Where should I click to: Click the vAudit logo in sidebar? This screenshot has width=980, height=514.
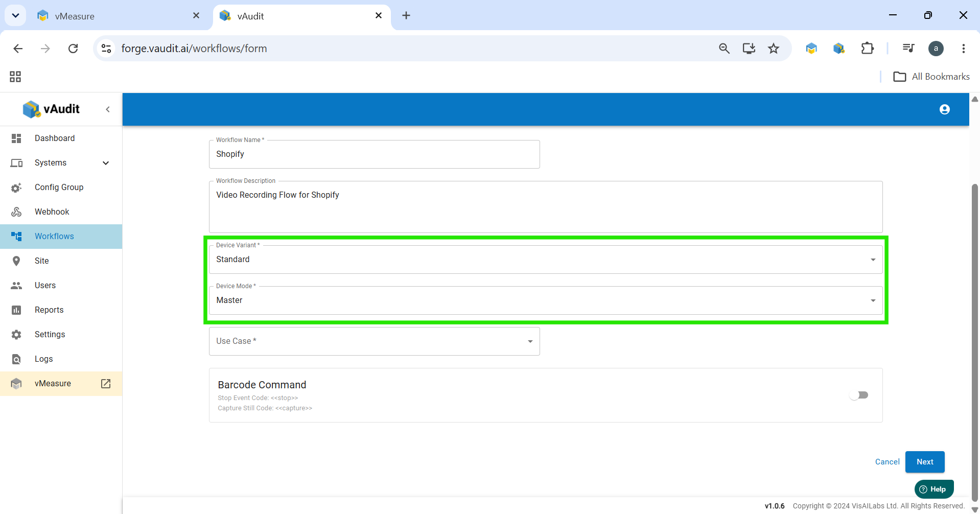click(51, 109)
